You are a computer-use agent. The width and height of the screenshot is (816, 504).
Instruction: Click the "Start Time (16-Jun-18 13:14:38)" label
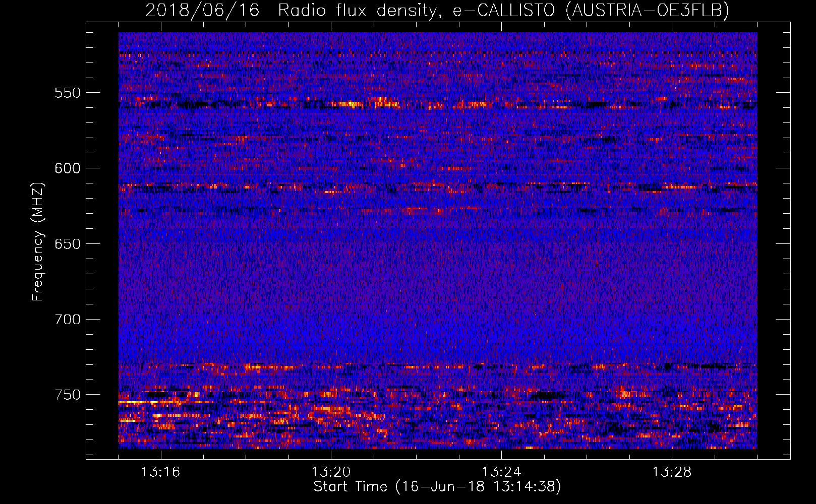click(x=437, y=487)
